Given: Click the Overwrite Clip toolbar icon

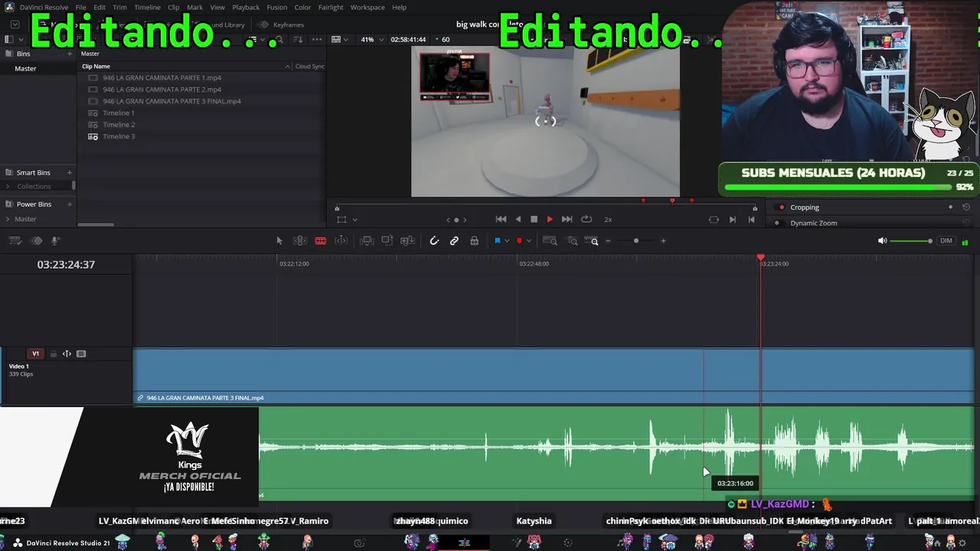Looking at the screenshot, I should click(x=387, y=241).
